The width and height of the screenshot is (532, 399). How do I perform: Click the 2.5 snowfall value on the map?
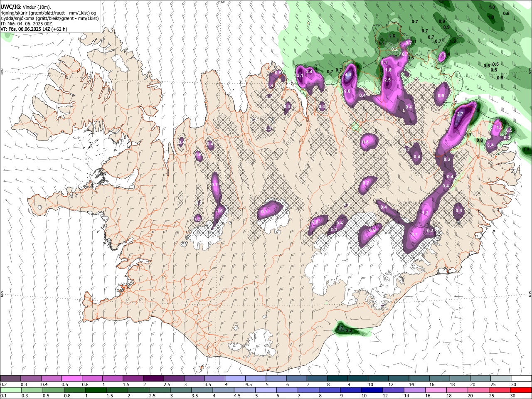coord(388,80)
